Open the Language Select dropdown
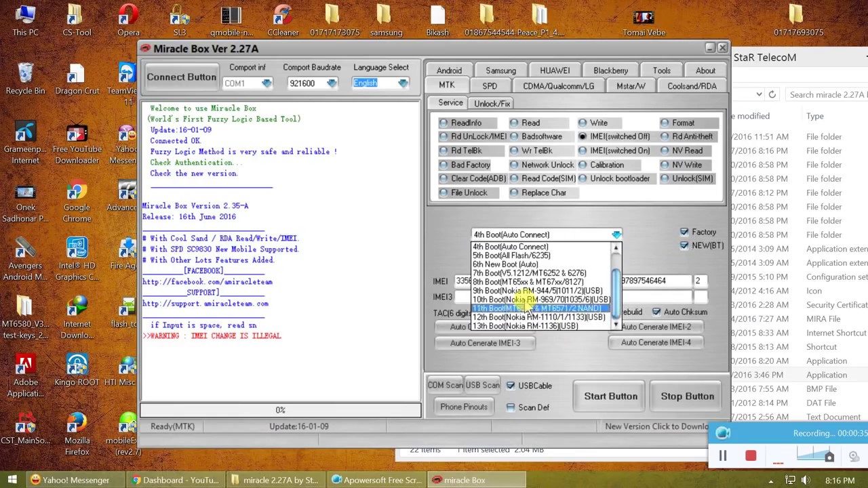 click(x=403, y=83)
